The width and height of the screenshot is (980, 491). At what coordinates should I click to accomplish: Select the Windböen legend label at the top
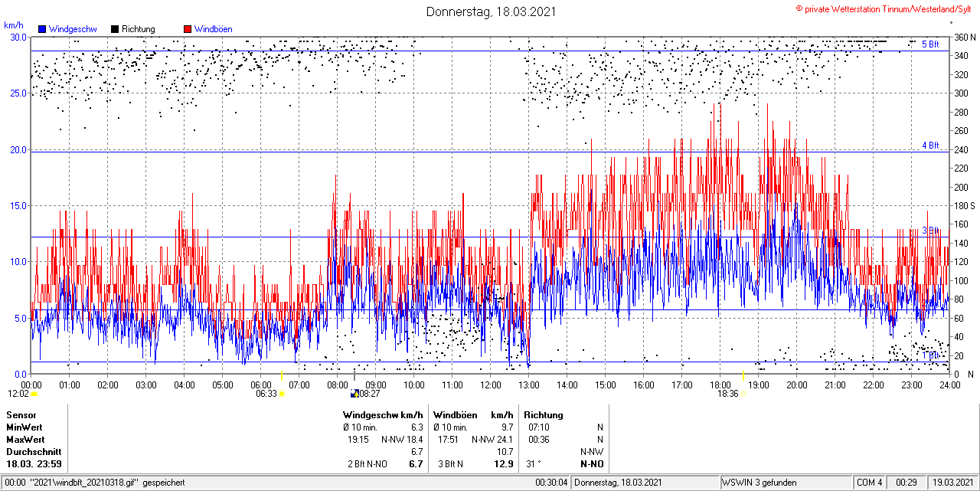click(214, 29)
